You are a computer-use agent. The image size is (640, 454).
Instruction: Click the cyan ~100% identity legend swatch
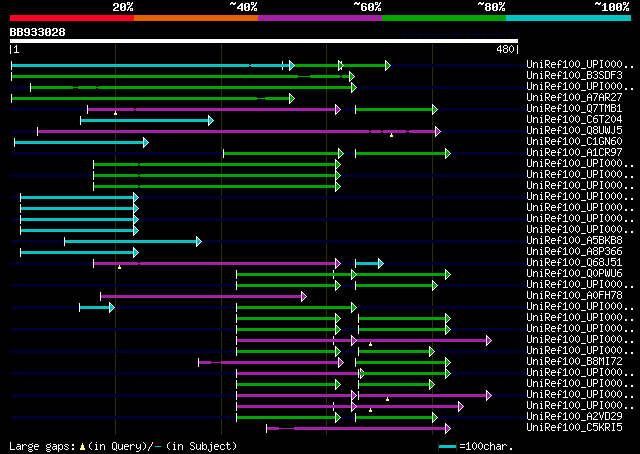569,18
